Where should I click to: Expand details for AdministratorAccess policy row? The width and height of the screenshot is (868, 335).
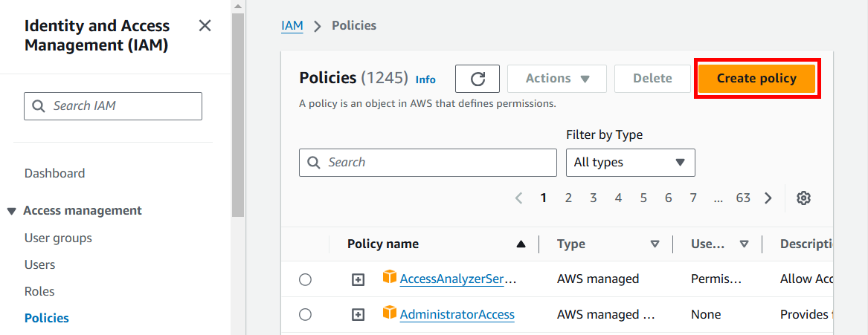coord(359,314)
